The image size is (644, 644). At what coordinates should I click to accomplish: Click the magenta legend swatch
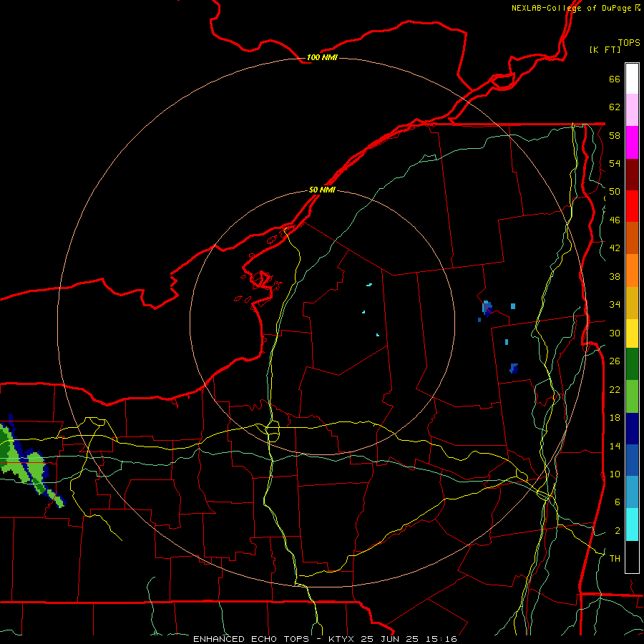[632, 142]
